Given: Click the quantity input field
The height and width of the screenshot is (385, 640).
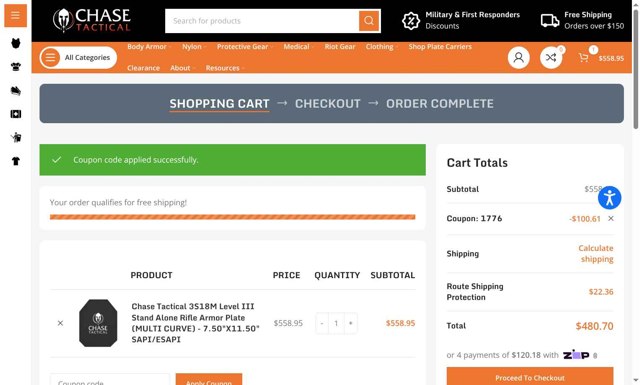Looking at the screenshot, I should pos(336,323).
